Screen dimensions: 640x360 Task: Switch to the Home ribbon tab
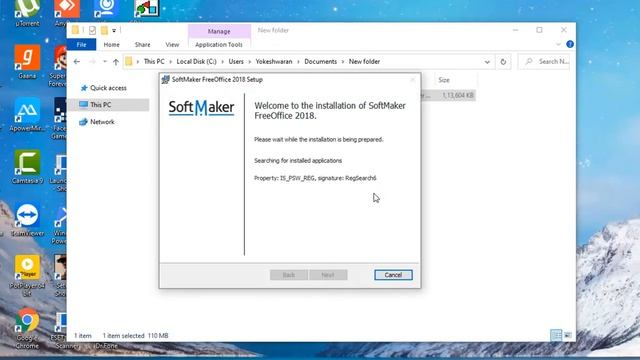tap(111, 44)
